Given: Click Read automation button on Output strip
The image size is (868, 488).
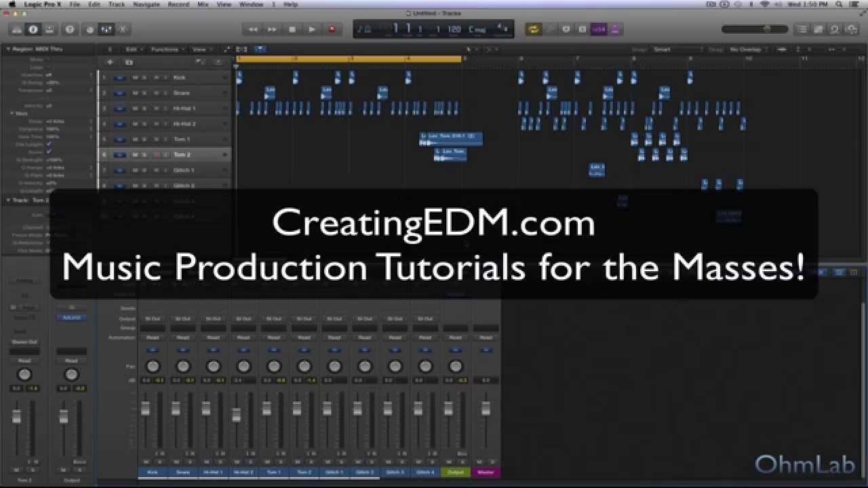Looking at the screenshot, I should [x=455, y=338].
